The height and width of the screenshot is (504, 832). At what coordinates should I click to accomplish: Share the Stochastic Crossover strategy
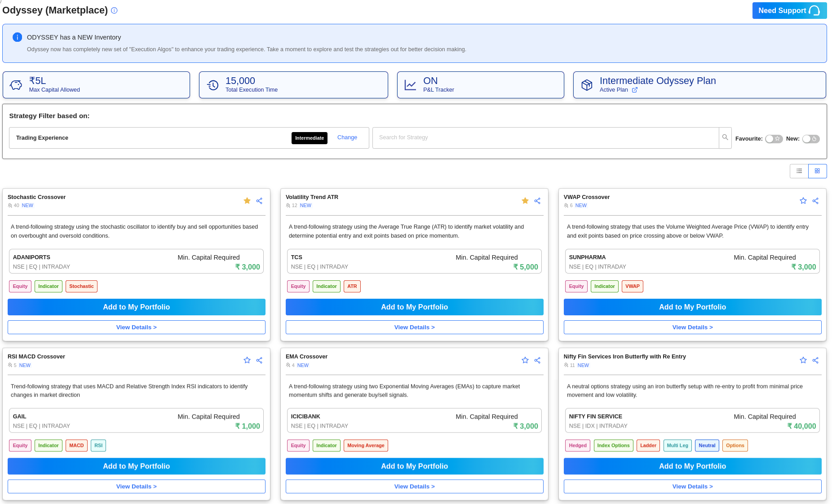coord(259,201)
